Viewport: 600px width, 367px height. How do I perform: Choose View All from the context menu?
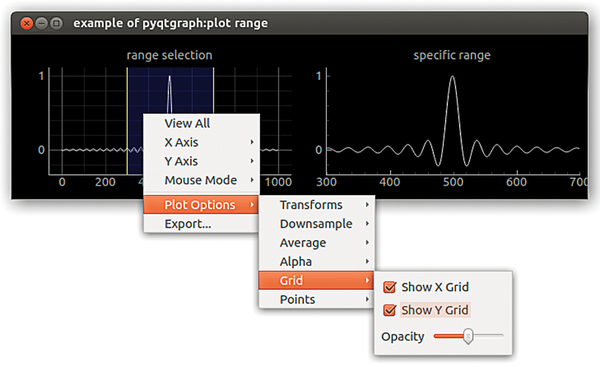(201, 123)
